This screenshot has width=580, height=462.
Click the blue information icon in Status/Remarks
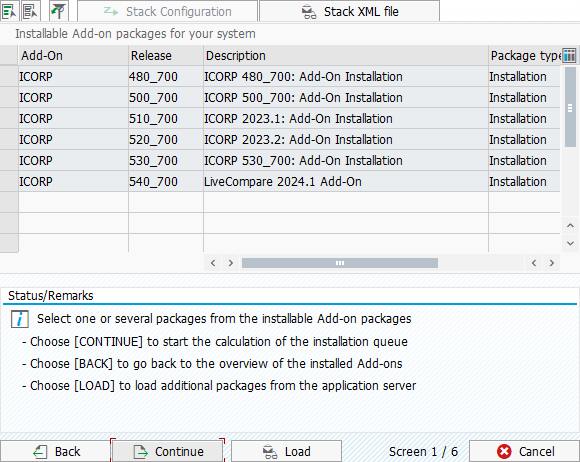point(20,319)
